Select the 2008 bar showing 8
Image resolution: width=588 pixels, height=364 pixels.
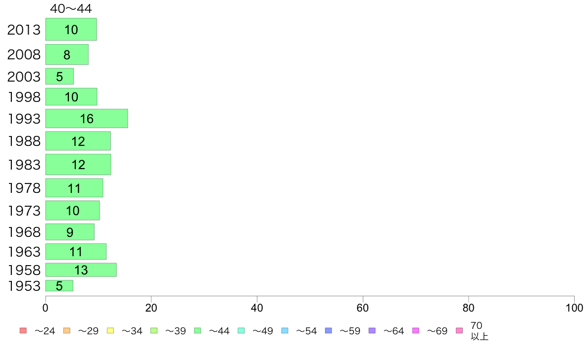pyautogui.click(x=67, y=54)
